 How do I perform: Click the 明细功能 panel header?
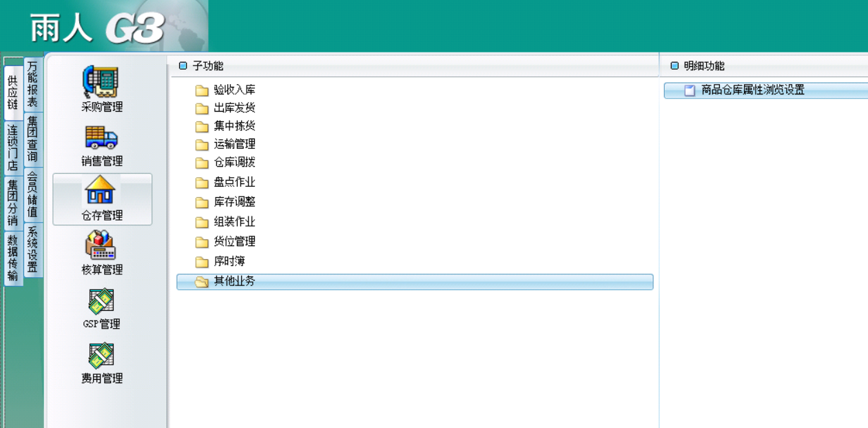coord(765,66)
